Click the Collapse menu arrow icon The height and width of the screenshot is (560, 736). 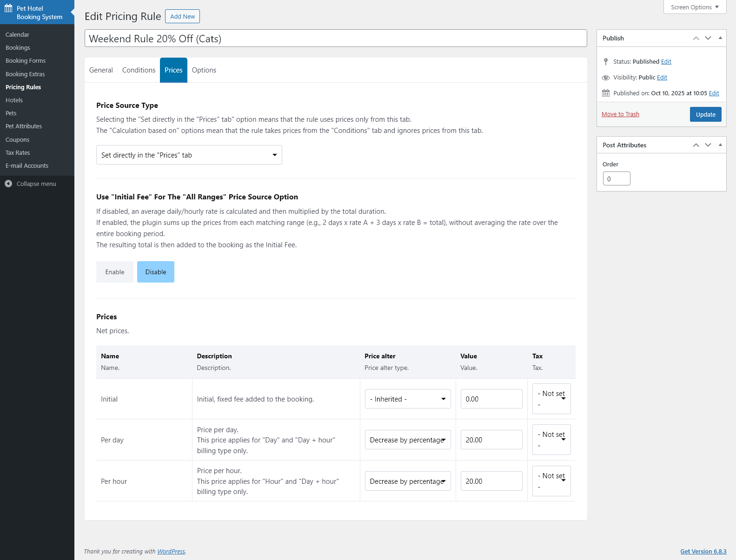click(x=8, y=184)
